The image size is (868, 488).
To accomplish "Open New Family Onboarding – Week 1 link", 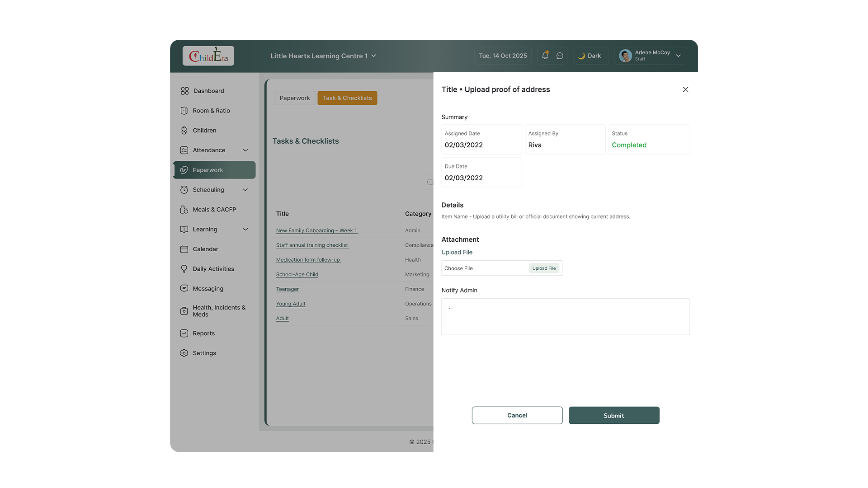I will pyautogui.click(x=317, y=230).
